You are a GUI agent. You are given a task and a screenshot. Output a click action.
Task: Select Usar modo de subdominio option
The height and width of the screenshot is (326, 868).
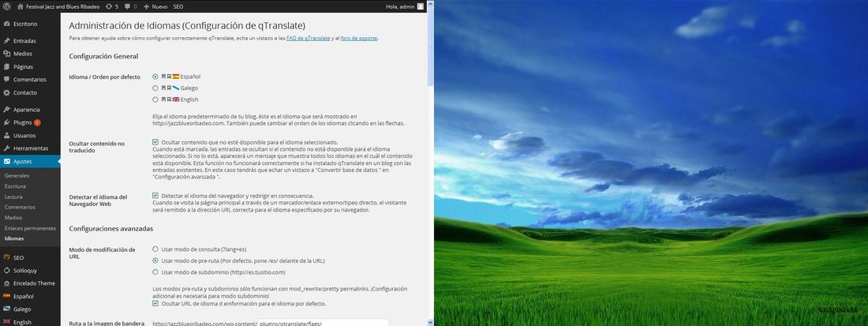pyautogui.click(x=155, y=272)
